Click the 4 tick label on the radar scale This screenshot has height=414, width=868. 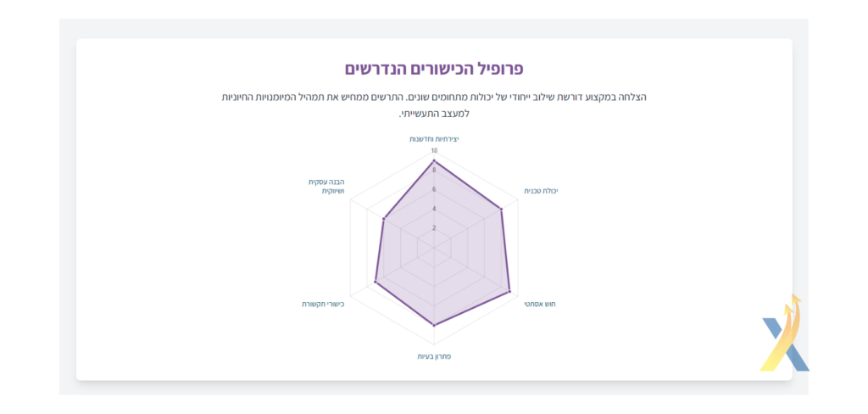click(434, 209)
